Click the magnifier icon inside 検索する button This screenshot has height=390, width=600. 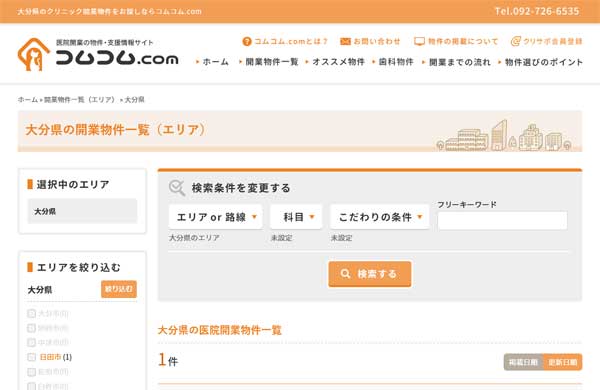(x=345, y=274)
